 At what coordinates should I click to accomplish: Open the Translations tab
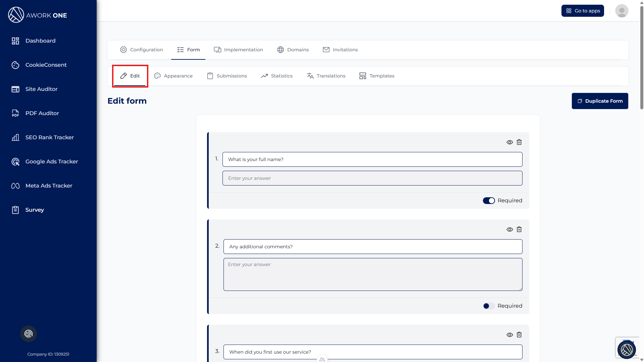click(x=326, y=76)
